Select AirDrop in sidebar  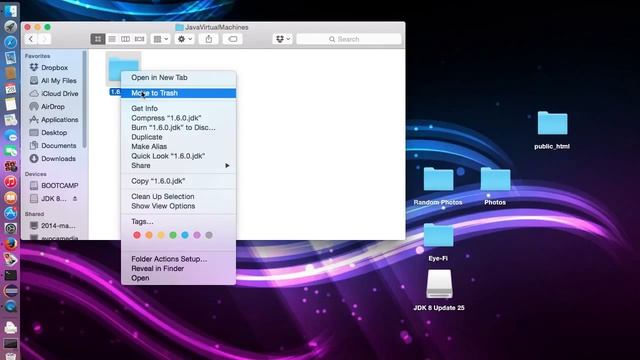tap(54, 107)
